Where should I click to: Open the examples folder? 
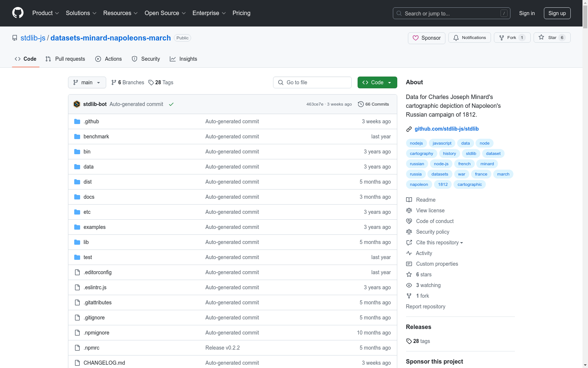pyautogui.click(x=94, y=227)
